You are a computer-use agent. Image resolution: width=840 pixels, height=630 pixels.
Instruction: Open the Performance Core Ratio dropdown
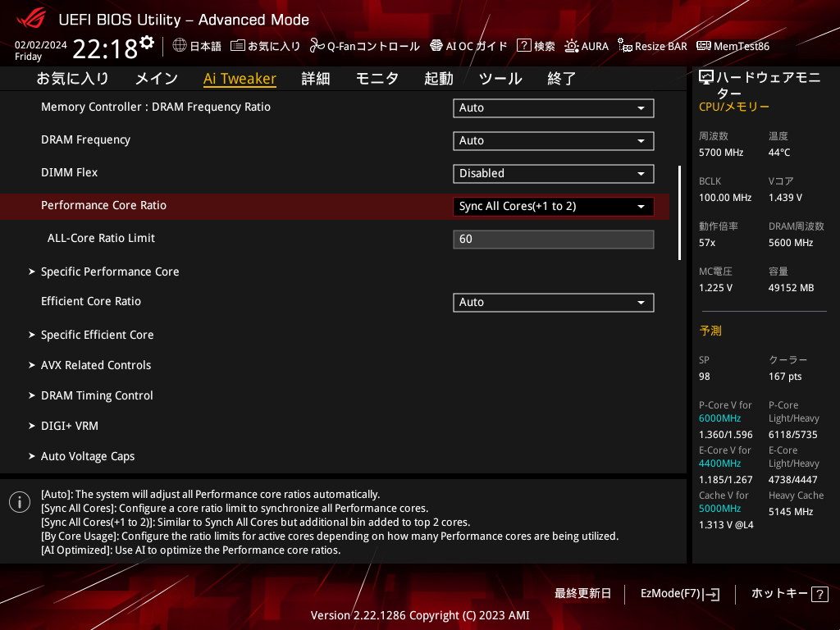(x=554, y=206)
